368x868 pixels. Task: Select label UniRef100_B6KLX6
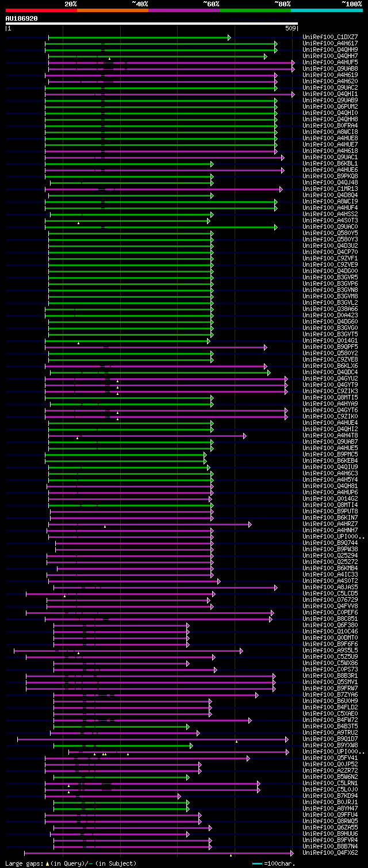pos(330,366)
